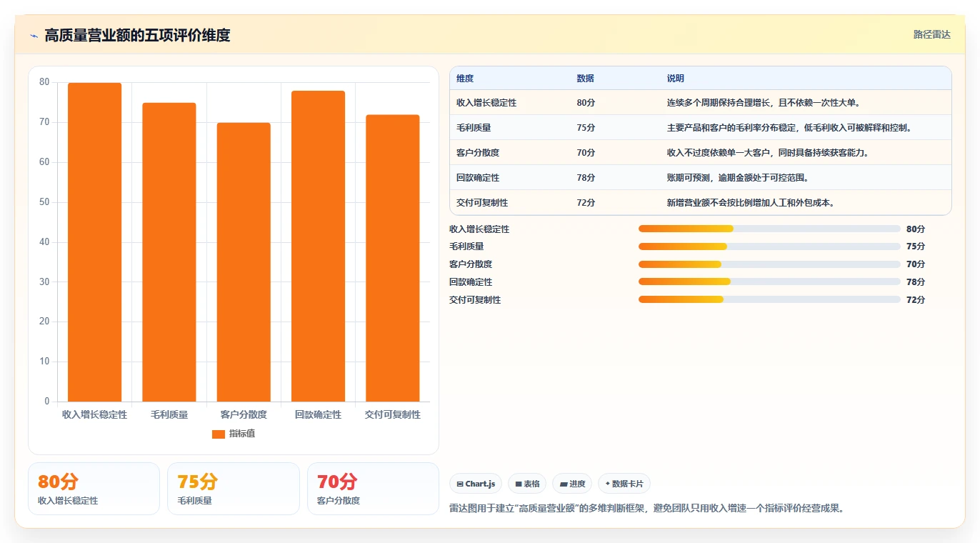Click the Chart.js tag chip
The image size is (980, 543).
476,484
